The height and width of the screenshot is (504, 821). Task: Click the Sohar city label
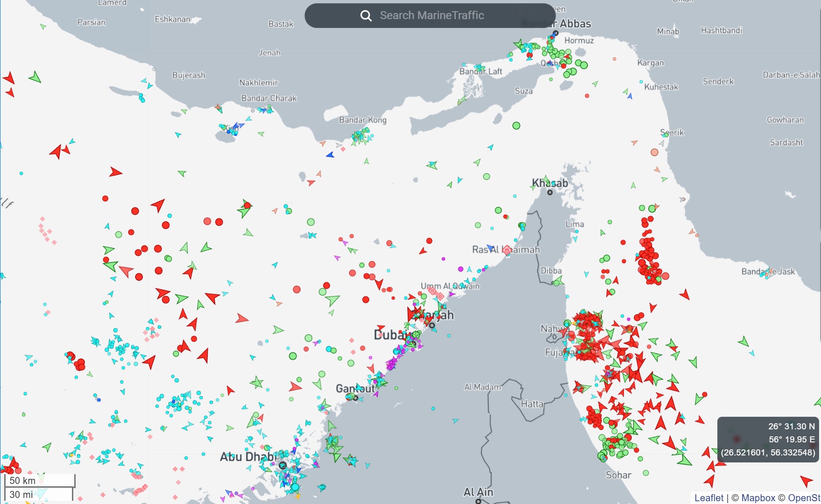click(618, 475)
